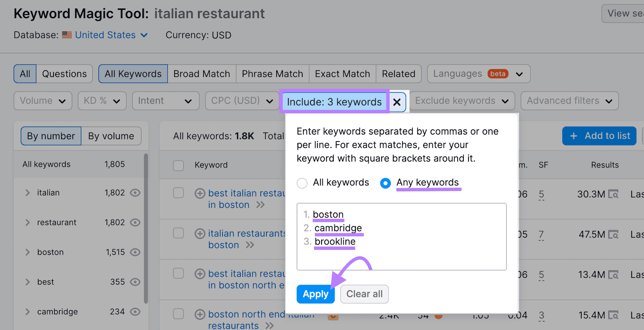Click the United States flag icon
This screenshot has height=330, width=644.
tap(67, 35)
